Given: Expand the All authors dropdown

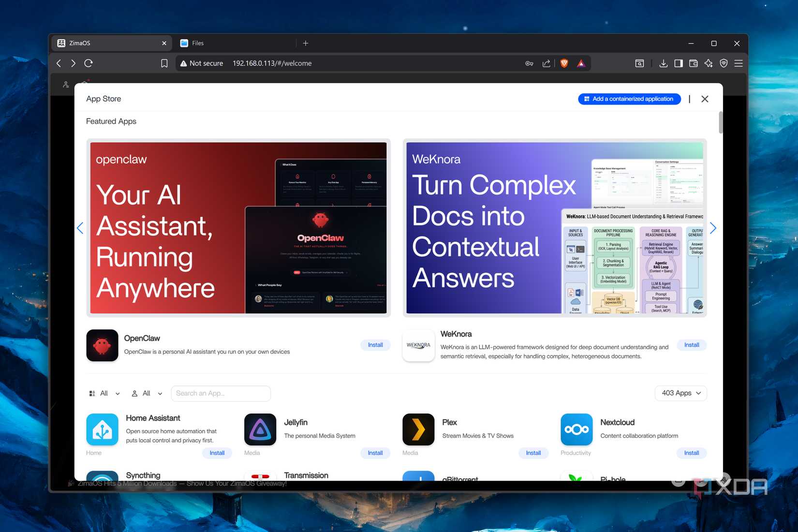Looking at the screenshot, I should pyautogui.click(x=147, y=393).
